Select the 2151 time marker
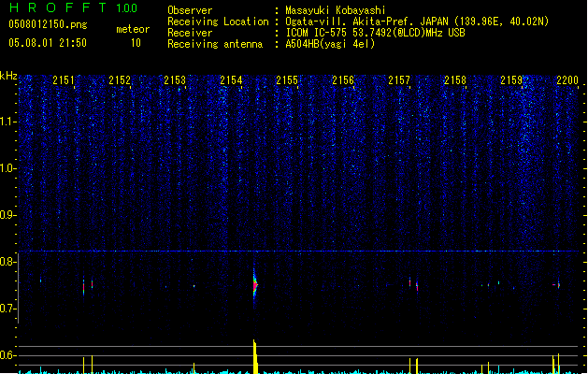Viewport: 588px width, 374px height. point(65,81)
